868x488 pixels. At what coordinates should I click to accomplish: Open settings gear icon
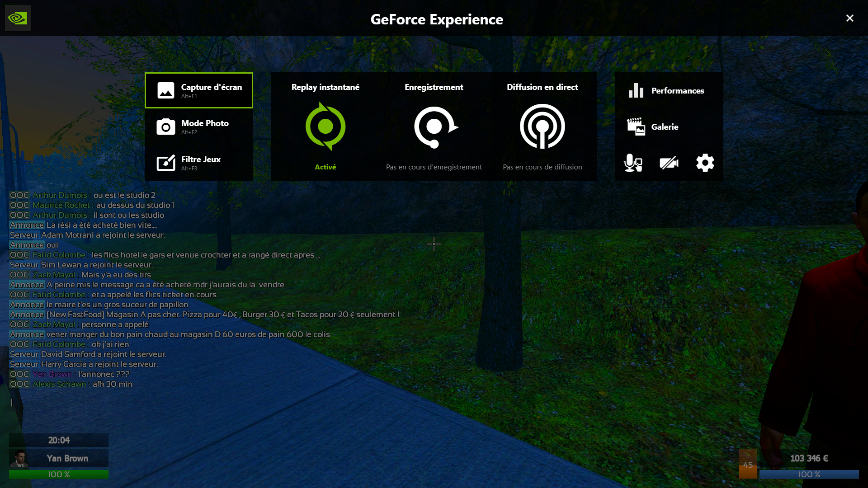pos(705,163)
